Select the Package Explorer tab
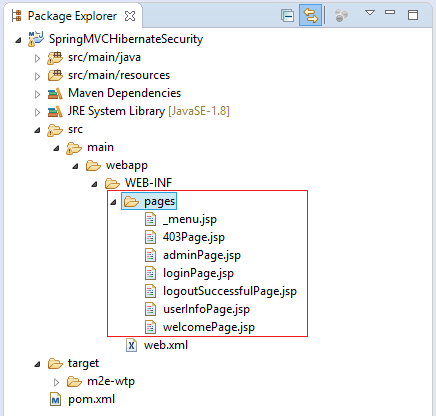Viewport: 436px width, 416px height. pyautogui.click(x=72, y=16)
